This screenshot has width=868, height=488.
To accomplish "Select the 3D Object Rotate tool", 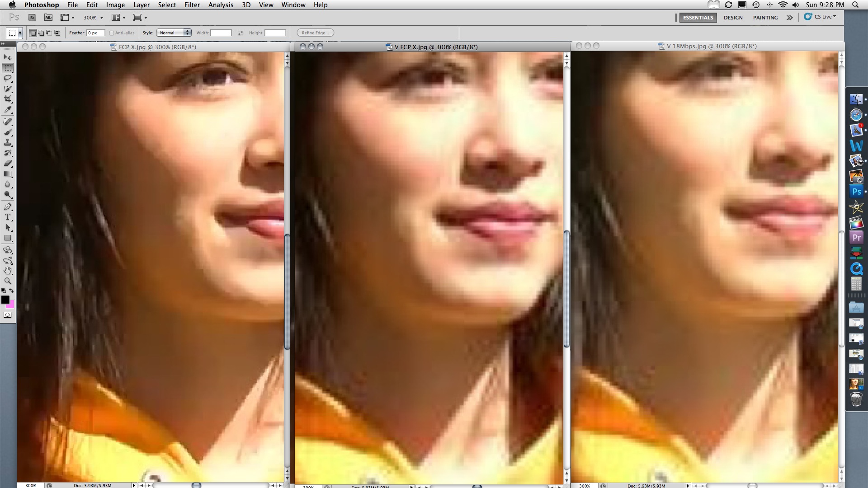I will coord(8,250).
